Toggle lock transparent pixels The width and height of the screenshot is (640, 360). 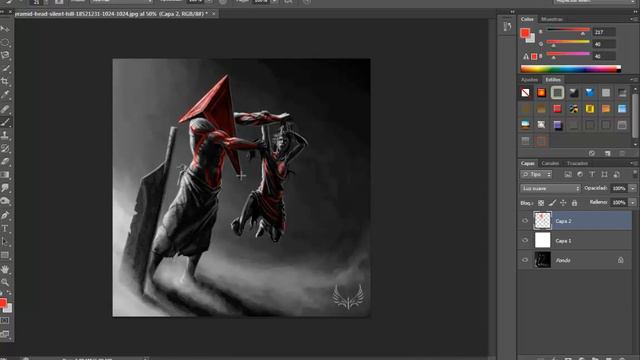pyautogui.click(x=541, y=202)
